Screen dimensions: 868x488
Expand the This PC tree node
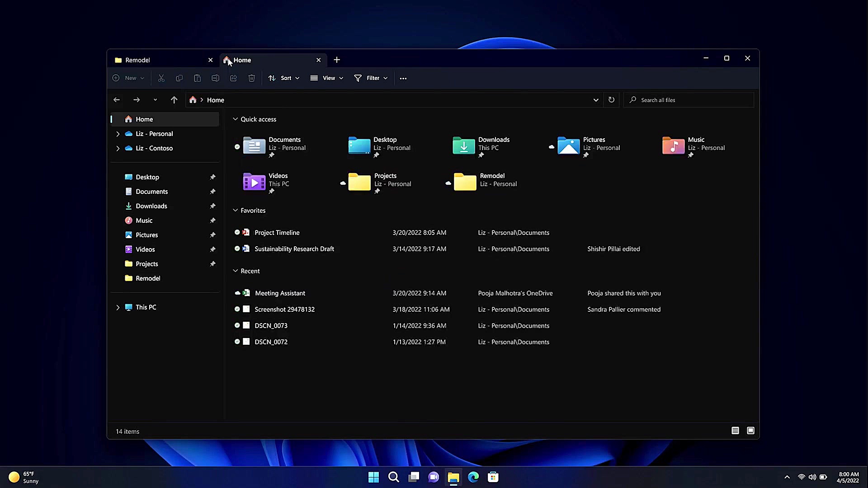pyautogui.click(x=118, y=307)
